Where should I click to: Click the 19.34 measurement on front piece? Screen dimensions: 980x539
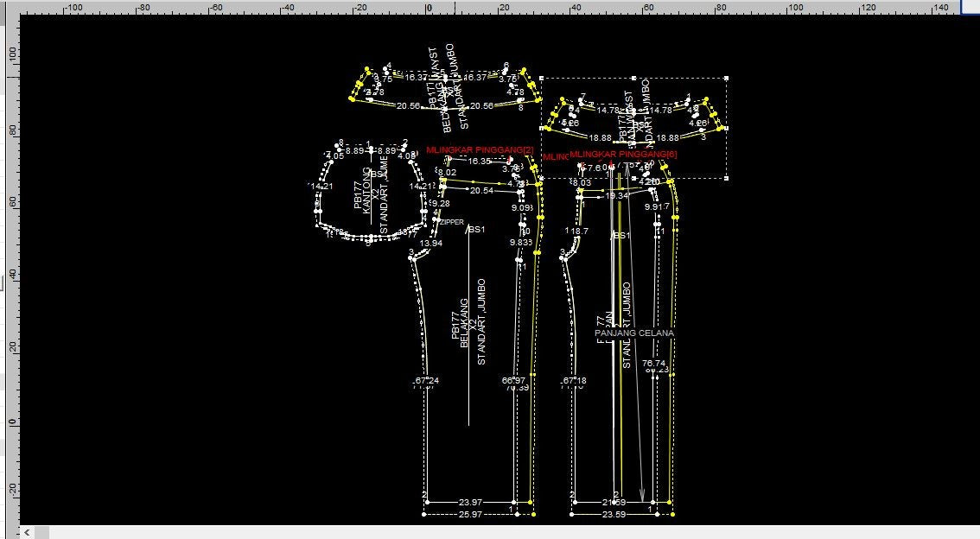tap(616, 196)
